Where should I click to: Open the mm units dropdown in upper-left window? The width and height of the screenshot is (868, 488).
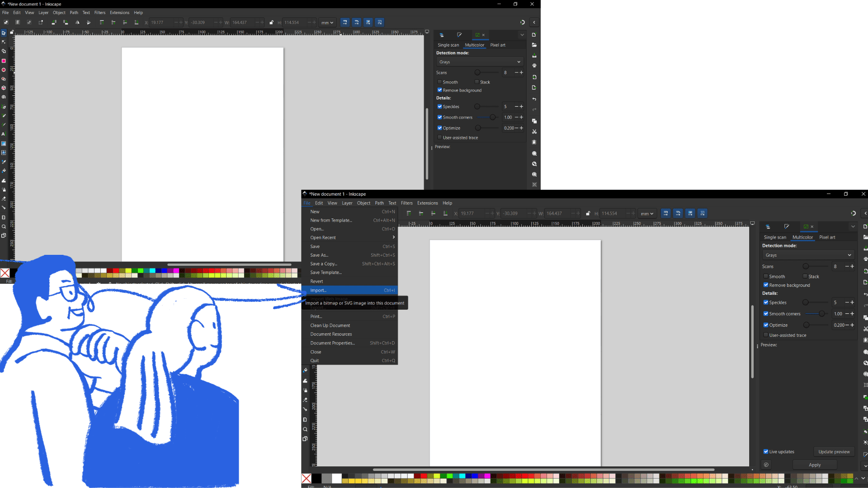pyautogui.click(x=327, y=23)
